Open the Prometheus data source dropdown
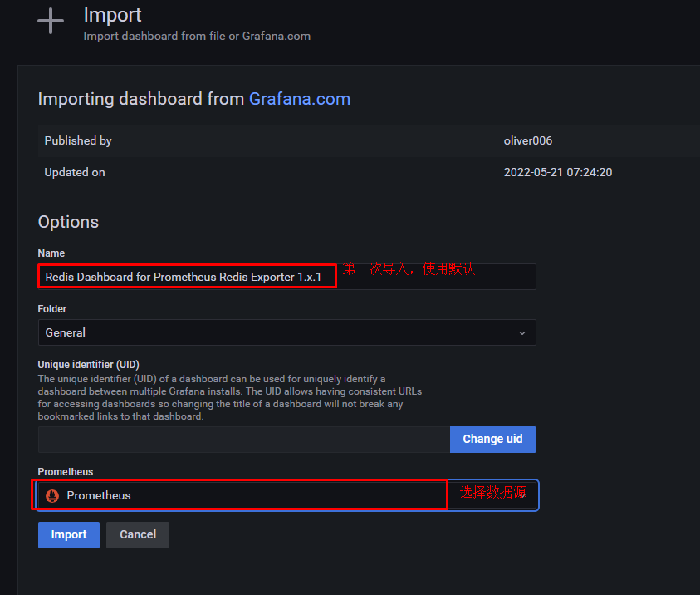The image size is (700, 595). coord(287,495)
